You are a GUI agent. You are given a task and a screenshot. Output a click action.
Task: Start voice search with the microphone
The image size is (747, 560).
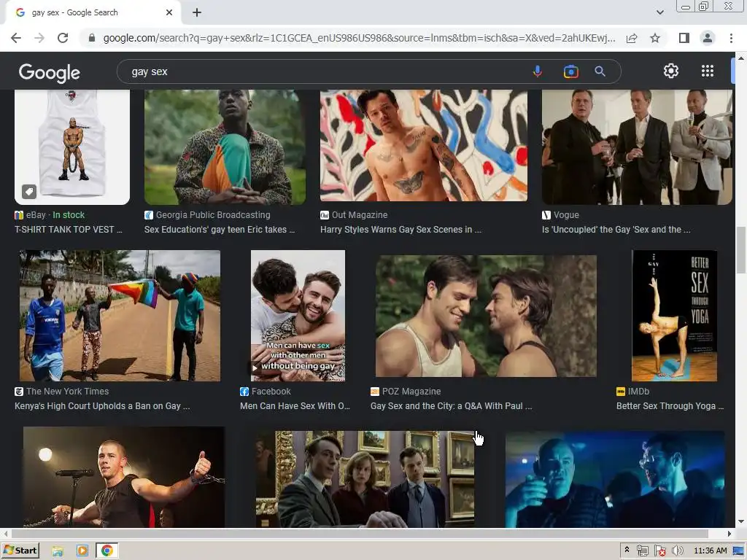pyautogui.click(x=538, y=71)
